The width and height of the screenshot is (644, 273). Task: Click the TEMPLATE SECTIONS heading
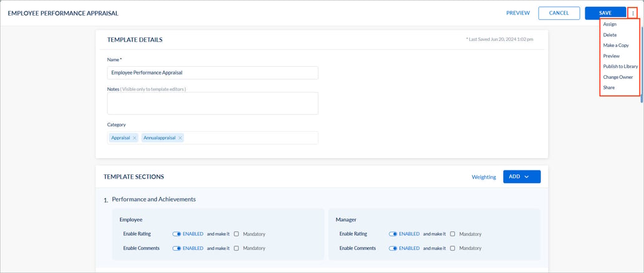134,177
